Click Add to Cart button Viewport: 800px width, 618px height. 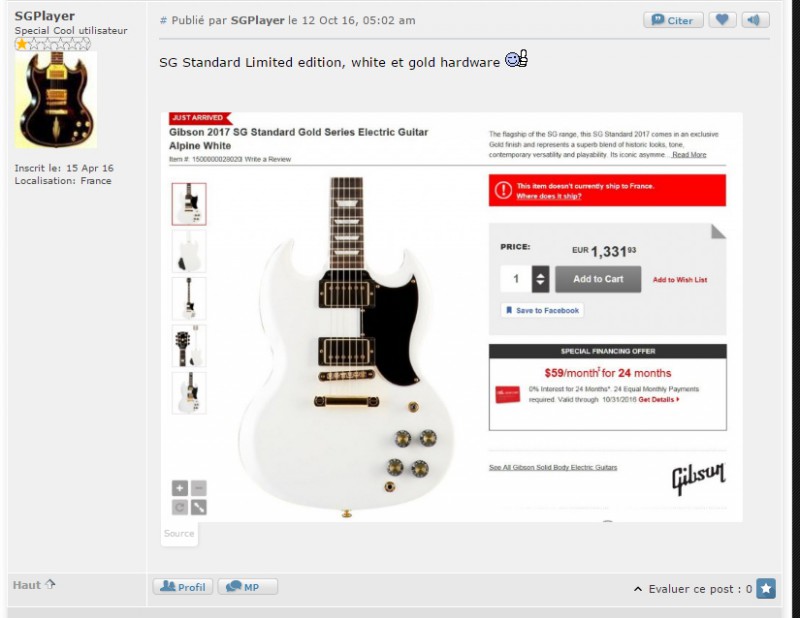[x=598, y=279]
